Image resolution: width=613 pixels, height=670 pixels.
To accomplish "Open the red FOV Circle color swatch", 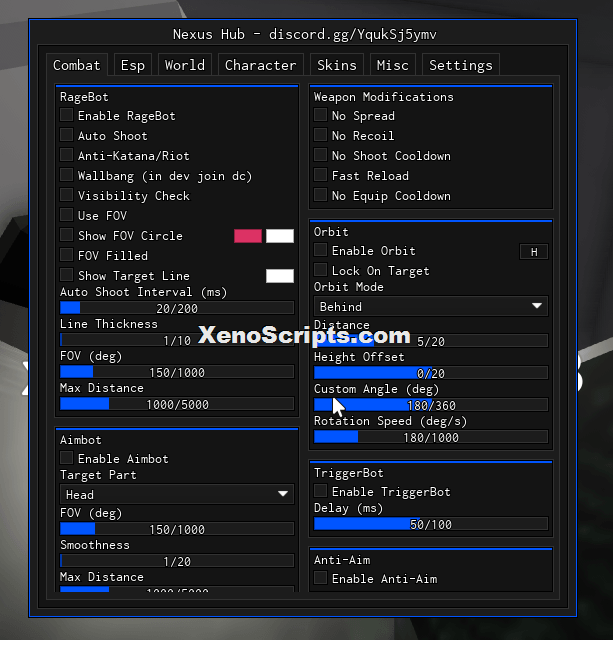I will click(x=248, y=236).
